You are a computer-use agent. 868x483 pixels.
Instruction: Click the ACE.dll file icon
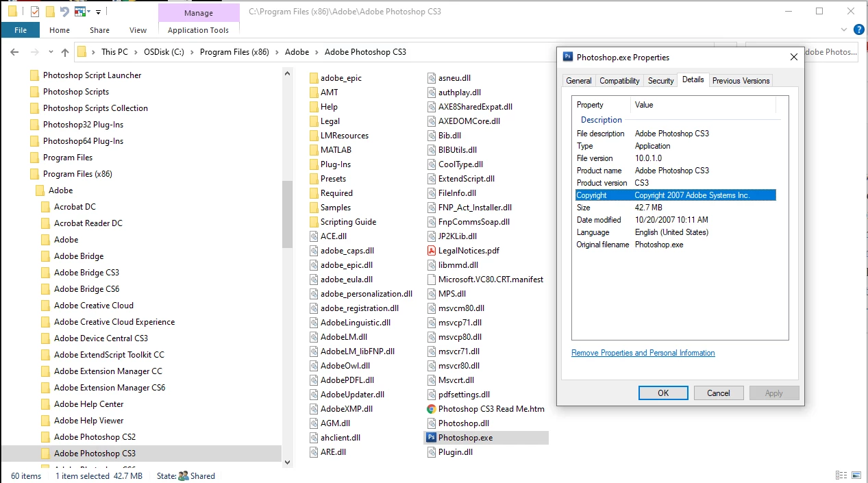point(314,236)
